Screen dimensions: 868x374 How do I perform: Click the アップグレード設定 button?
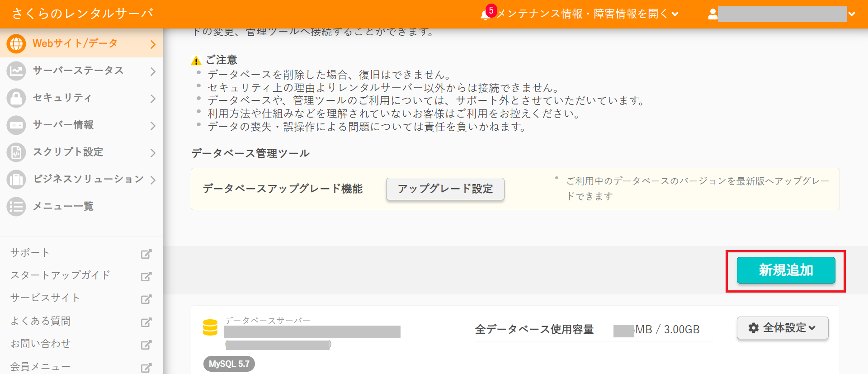click(445, 189)
